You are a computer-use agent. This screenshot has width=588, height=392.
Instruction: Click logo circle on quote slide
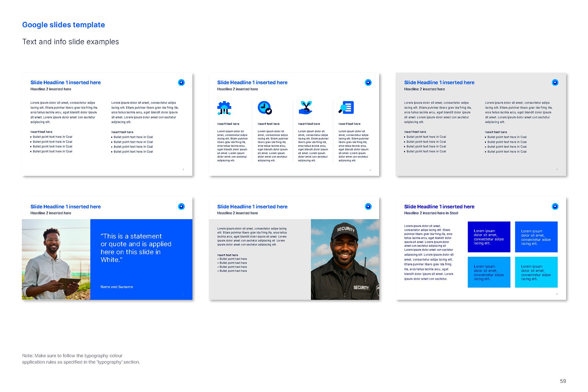[x=181, y=206]
